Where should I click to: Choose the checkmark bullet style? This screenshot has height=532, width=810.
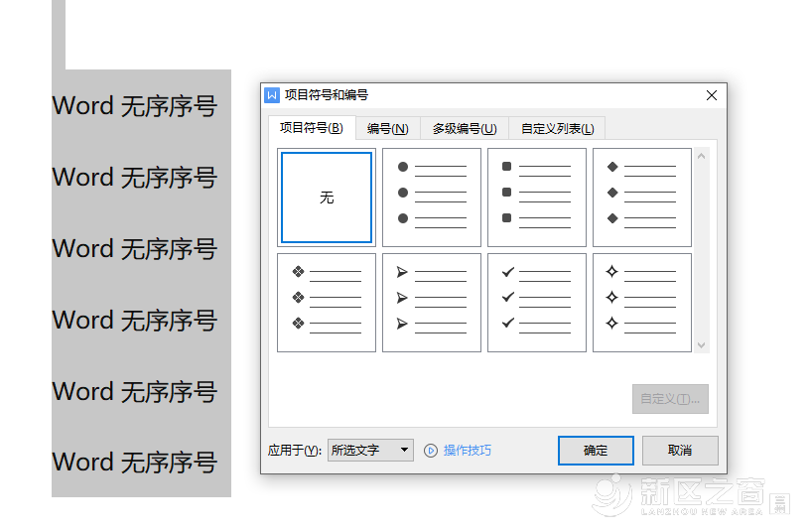537,303
